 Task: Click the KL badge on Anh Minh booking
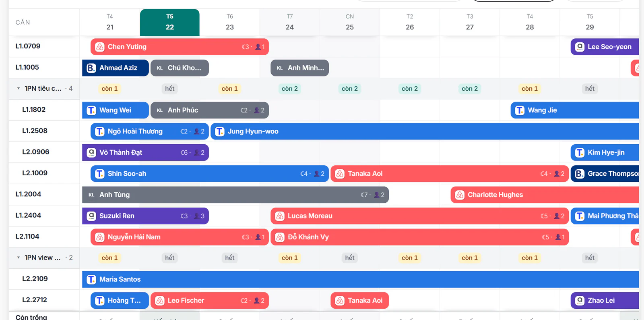280,68
